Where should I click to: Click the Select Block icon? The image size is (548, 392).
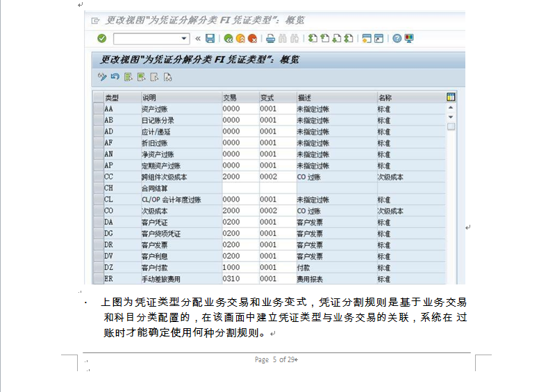click(141, 77)
